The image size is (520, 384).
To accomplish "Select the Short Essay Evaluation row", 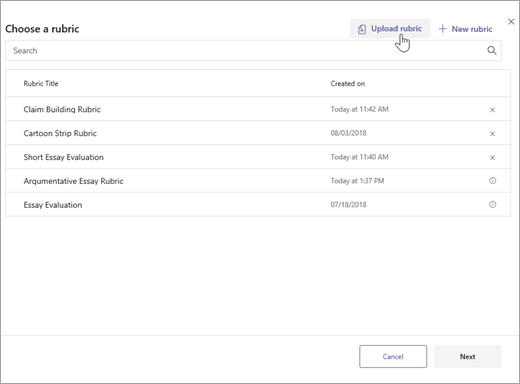I will [x=258, y=157].
